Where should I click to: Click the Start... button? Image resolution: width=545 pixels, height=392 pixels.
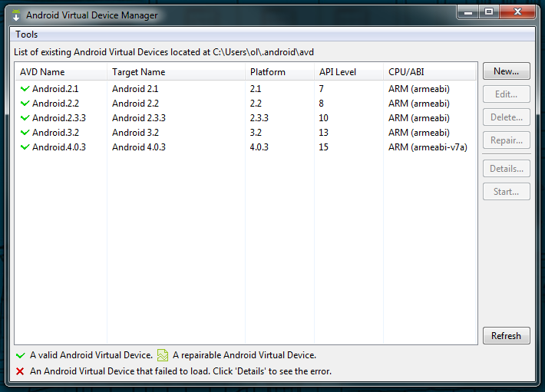506,192
